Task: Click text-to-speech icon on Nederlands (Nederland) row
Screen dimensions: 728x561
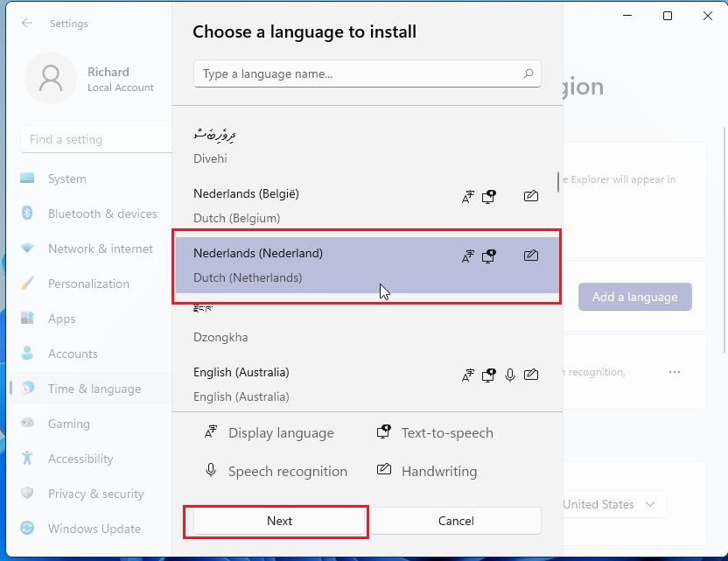Action: click(489, 256)
